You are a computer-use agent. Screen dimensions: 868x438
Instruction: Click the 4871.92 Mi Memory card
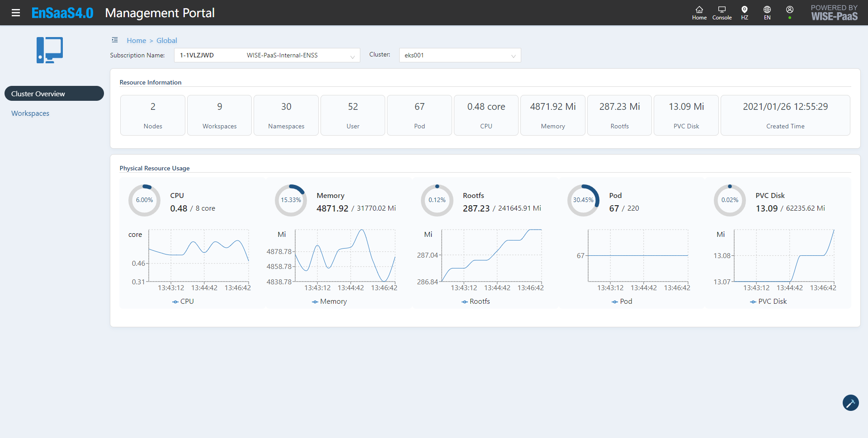(553, 115)
